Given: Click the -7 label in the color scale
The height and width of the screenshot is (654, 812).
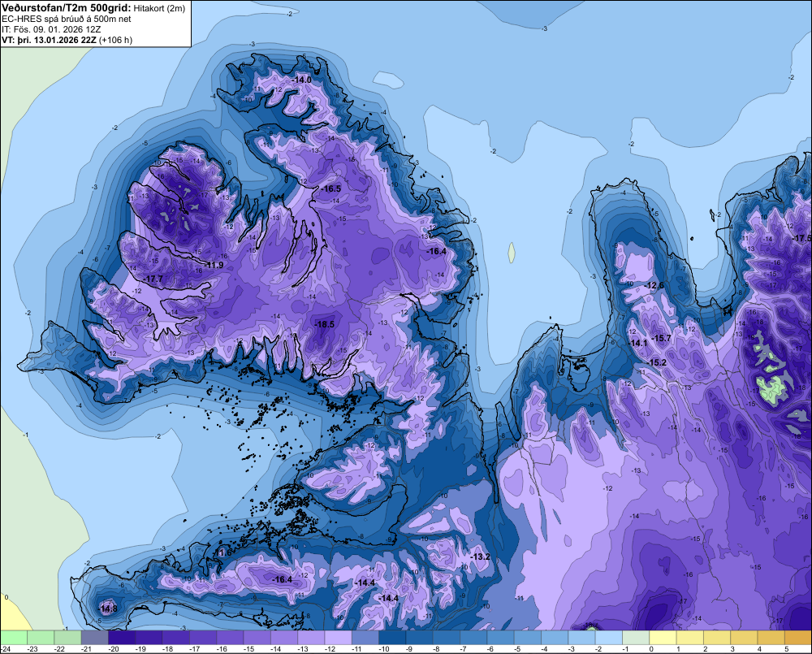Looking at the screenshot, I should [x=464, y=649].
